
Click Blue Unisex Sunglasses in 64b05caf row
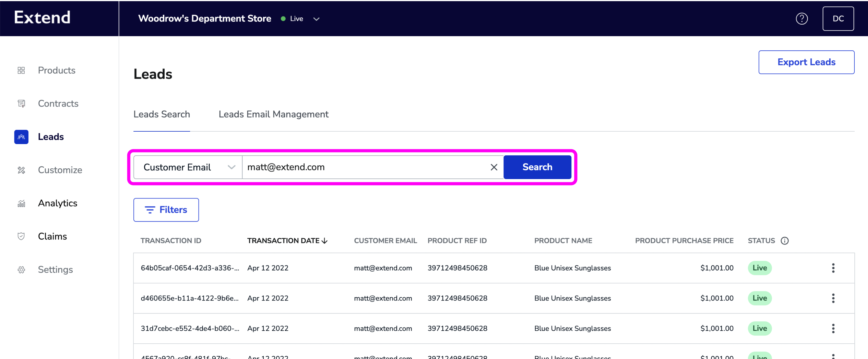(x=572, y=268)
